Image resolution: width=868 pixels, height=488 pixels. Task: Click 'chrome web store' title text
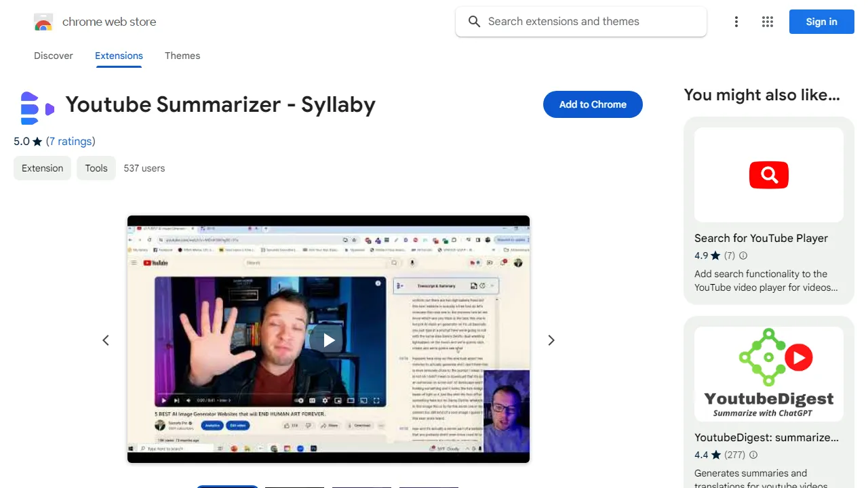pos(109,22)
